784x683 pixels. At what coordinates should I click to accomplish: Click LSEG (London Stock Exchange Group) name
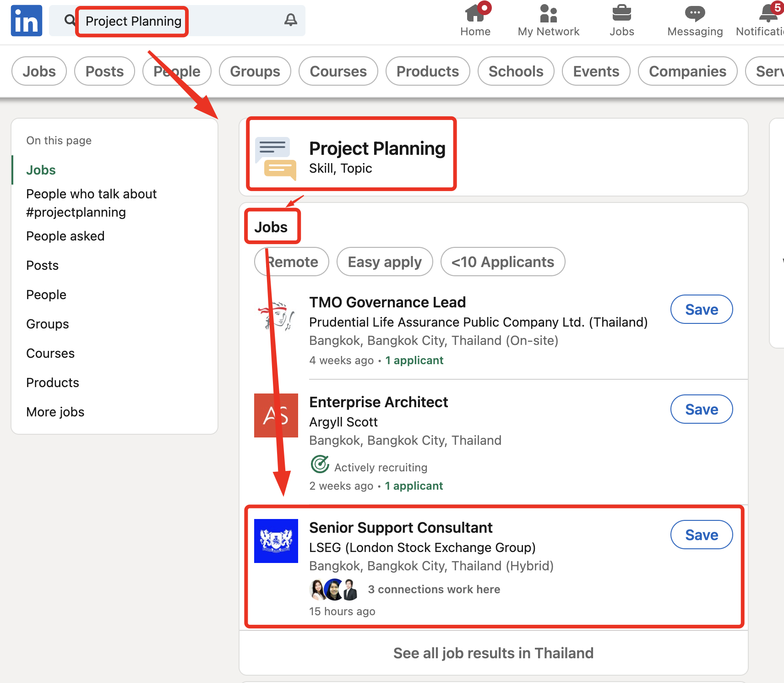[x=422, y=547]
